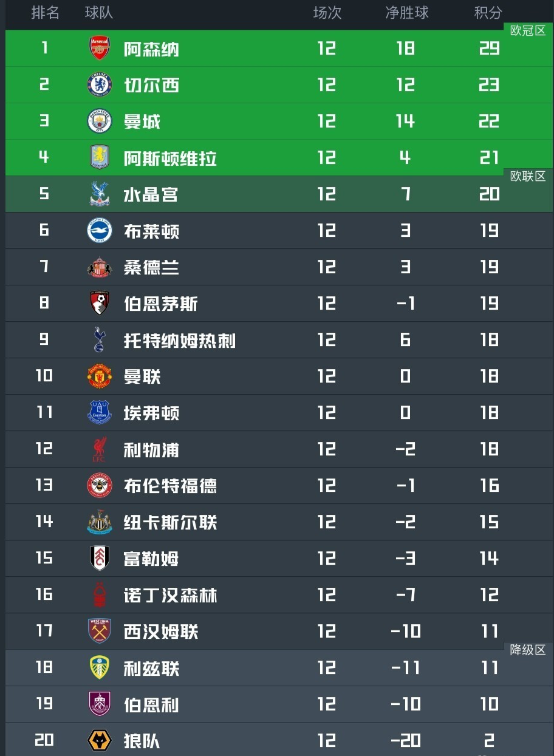Click the Everton club crest
554x756 pixels.
pyautogui.click(x=100, y=413)
